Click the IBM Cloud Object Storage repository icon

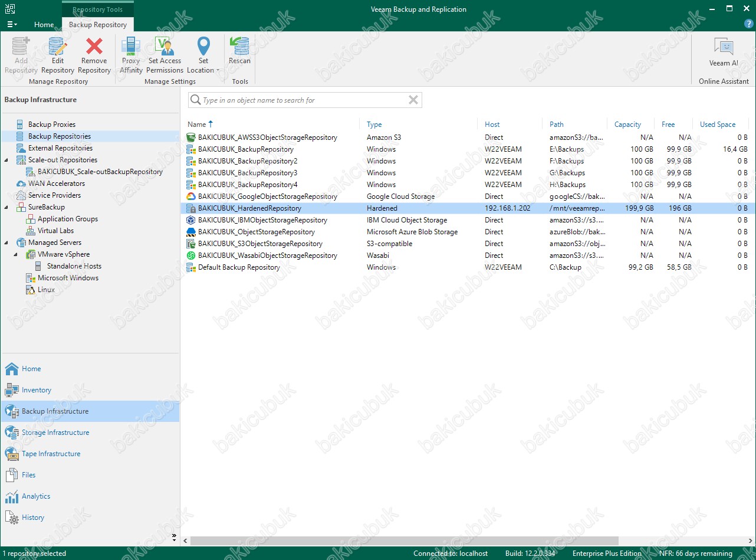191,220
